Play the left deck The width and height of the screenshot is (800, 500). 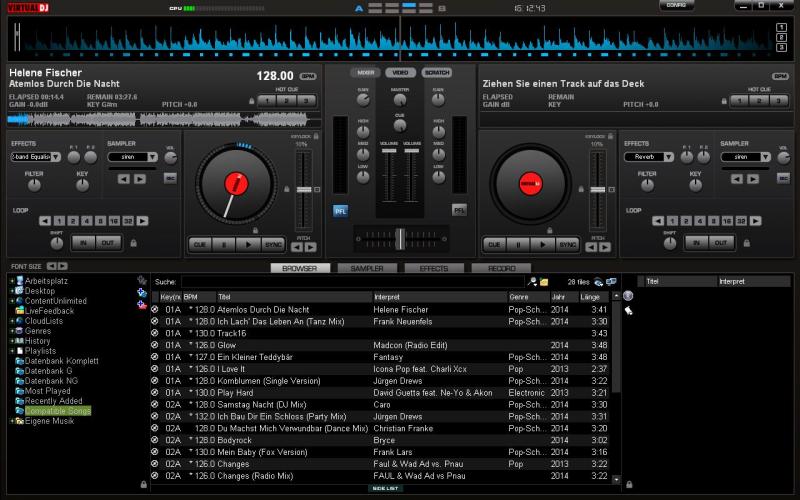click(248, 244)
